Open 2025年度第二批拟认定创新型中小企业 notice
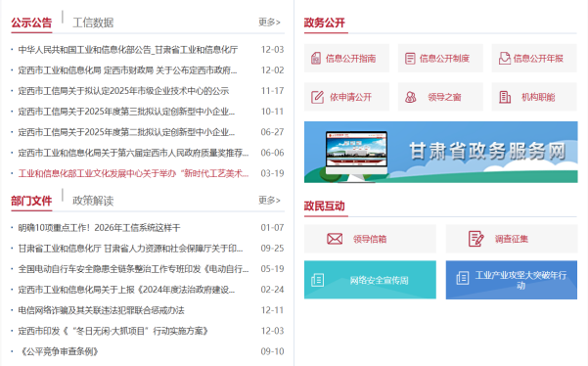Viewport: 588px width, 366px height. click(x=126, y=132)
